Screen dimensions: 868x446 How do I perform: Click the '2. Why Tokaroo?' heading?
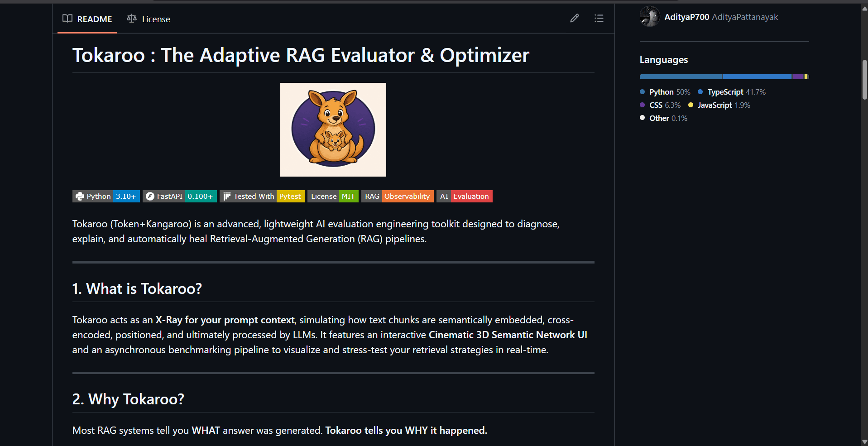[128, 399]
